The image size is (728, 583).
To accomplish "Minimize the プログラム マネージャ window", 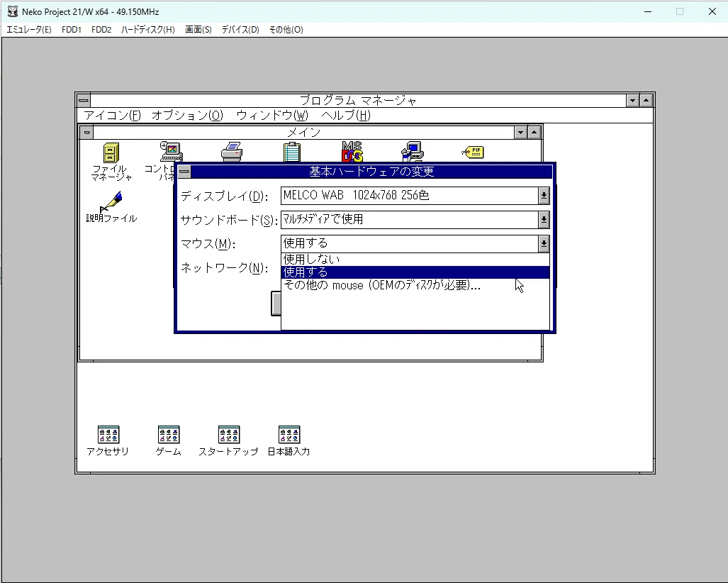I will pos(632,100).
